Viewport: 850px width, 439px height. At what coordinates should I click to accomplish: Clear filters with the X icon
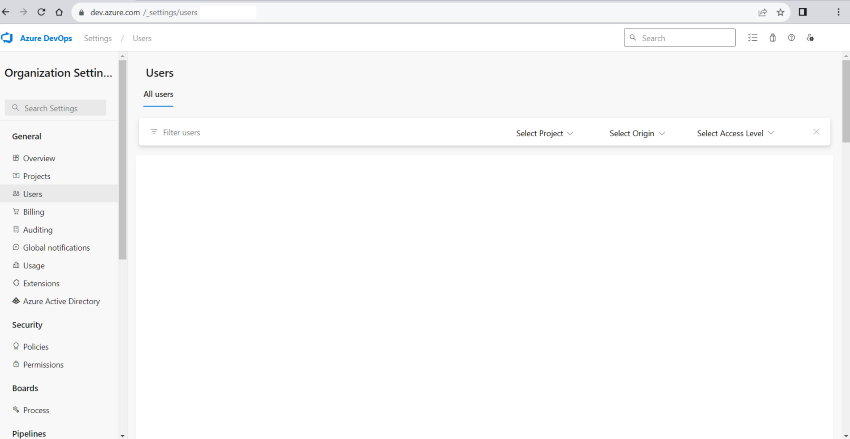pyautogui.click(x=816, y=132)
